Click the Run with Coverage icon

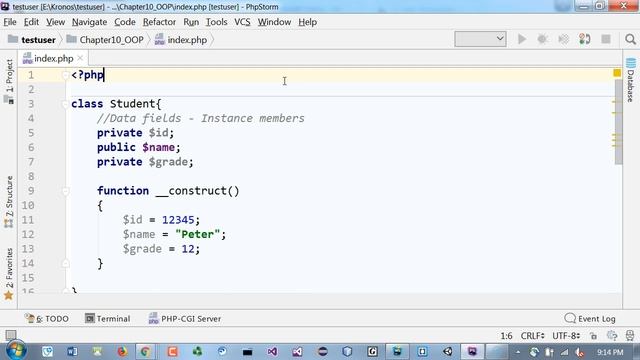[x=564, y=39]
